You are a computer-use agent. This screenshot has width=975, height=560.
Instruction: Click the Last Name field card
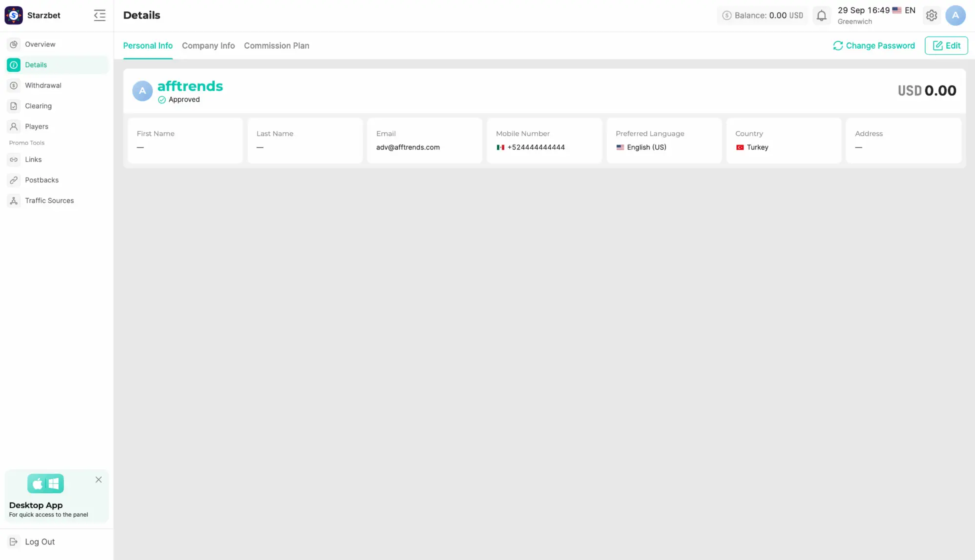click(305, 140)
